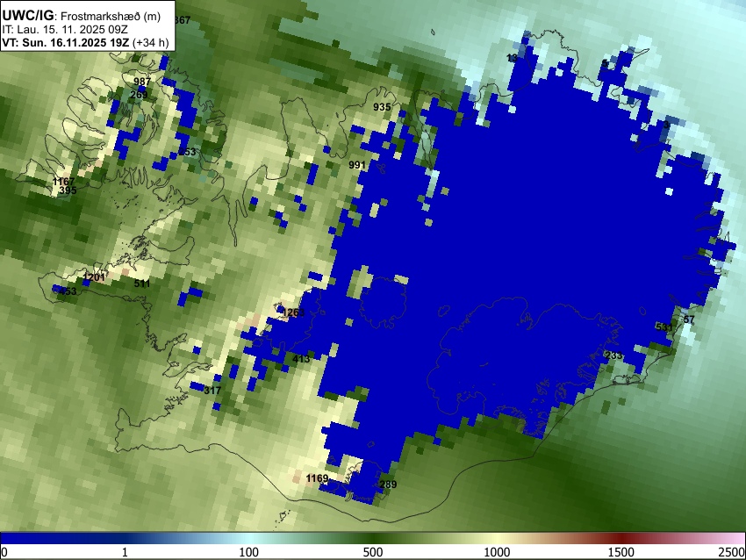This screenshot has width=746, height=560.
Task: Click the map value 253
Action: point(187,152)
